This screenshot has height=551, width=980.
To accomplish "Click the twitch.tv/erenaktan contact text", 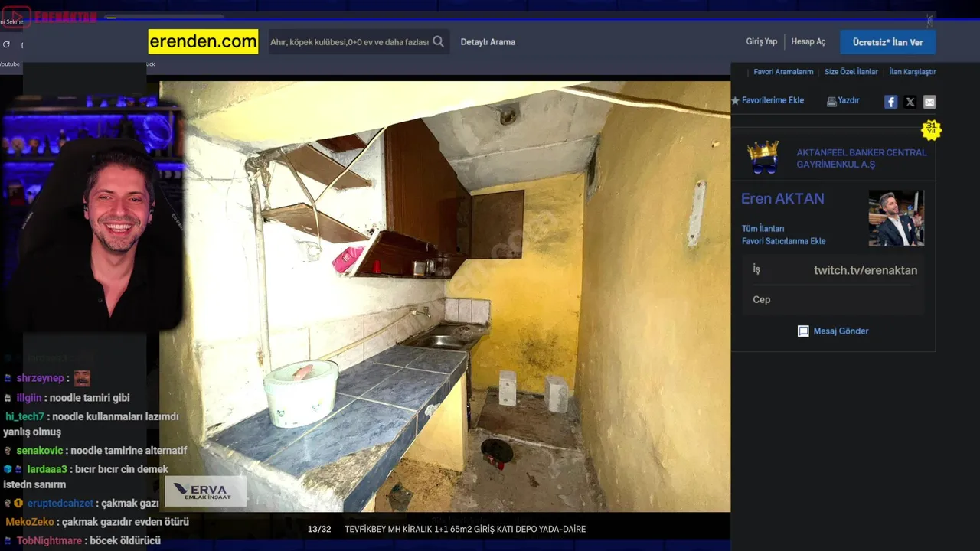I will (x=865, y=270).
